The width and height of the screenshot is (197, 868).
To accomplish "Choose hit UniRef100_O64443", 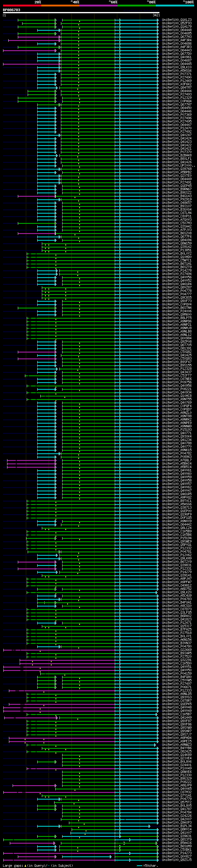I will 177,50.
